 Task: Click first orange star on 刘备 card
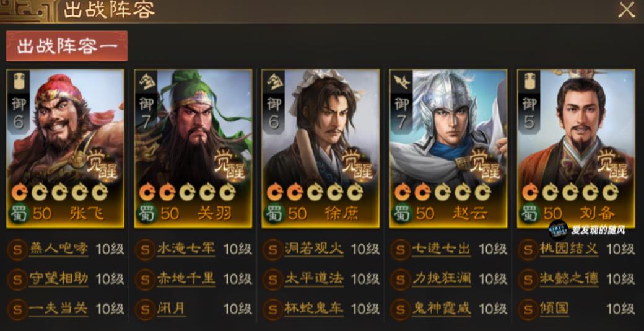point(530,192)
